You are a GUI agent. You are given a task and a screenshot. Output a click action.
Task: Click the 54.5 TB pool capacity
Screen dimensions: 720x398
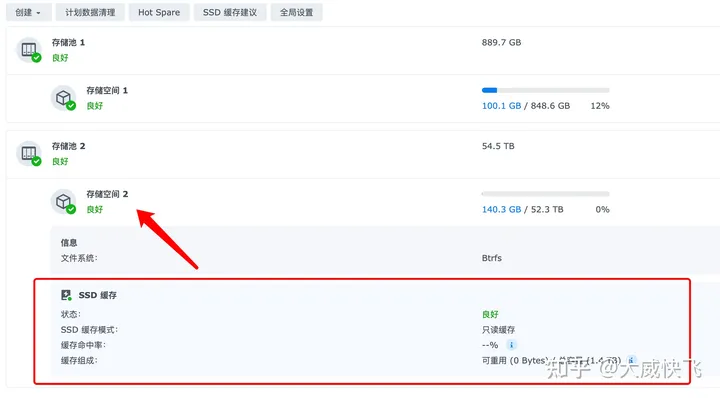pos(498,146)
